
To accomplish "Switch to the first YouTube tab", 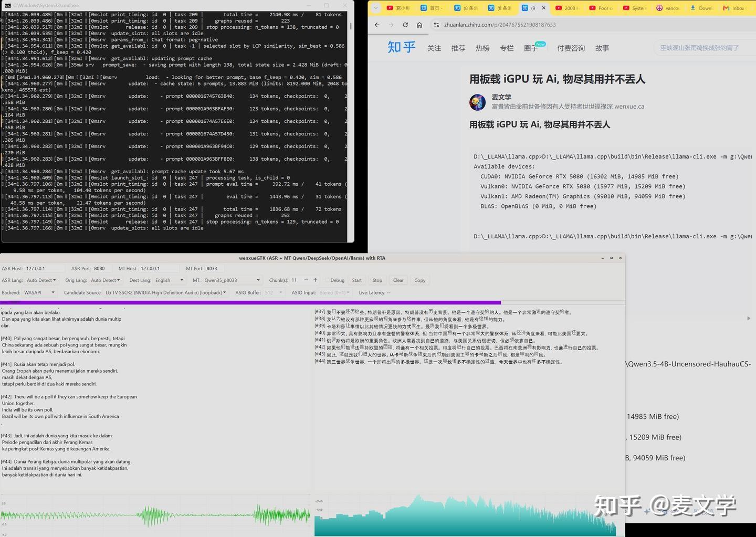I will 398,8.
